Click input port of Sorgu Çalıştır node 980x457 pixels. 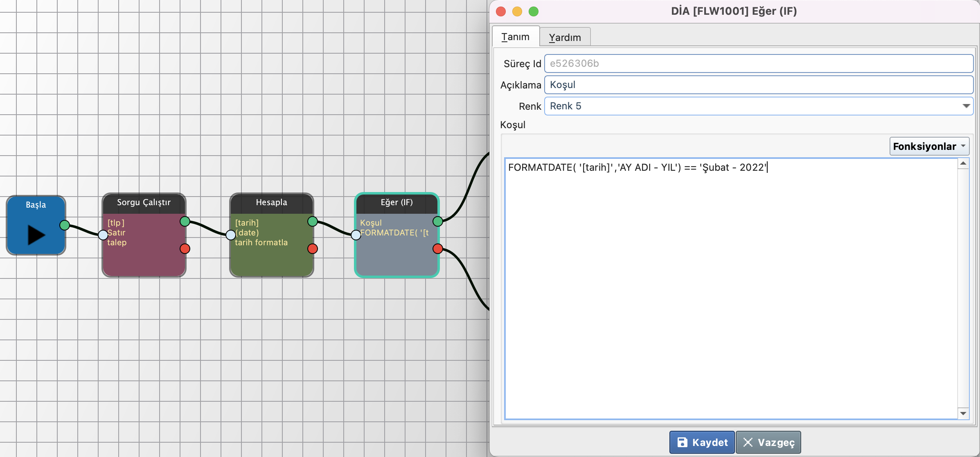(x=103, y=235)
